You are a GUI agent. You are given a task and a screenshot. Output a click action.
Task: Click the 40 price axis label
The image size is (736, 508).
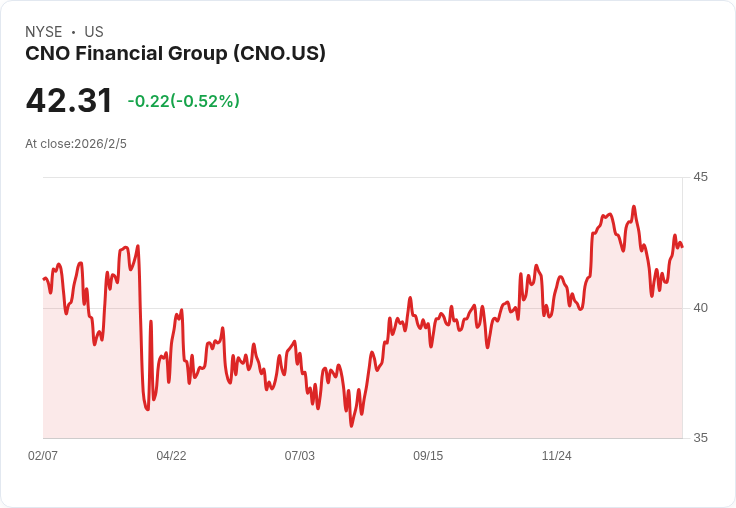pos(700,307)
